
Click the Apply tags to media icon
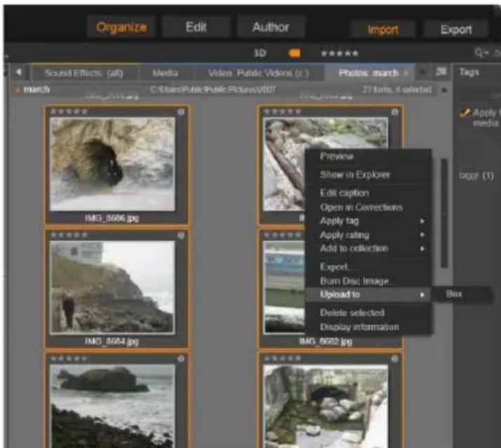point(465,113)
